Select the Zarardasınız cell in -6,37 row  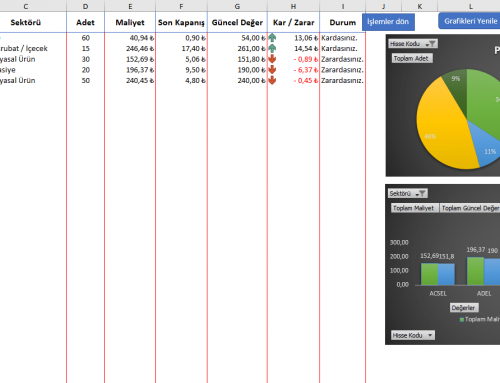[x=343, y=70]
